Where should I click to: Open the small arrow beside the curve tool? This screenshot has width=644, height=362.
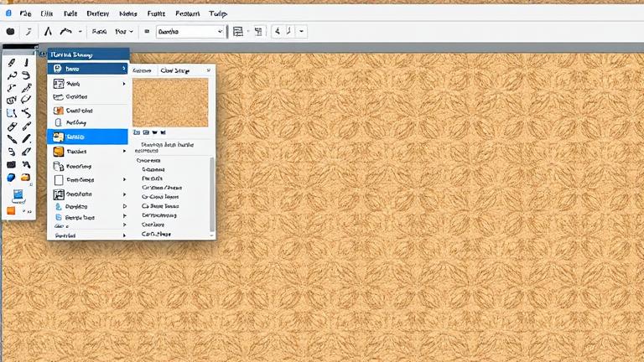tap(80, 31)
